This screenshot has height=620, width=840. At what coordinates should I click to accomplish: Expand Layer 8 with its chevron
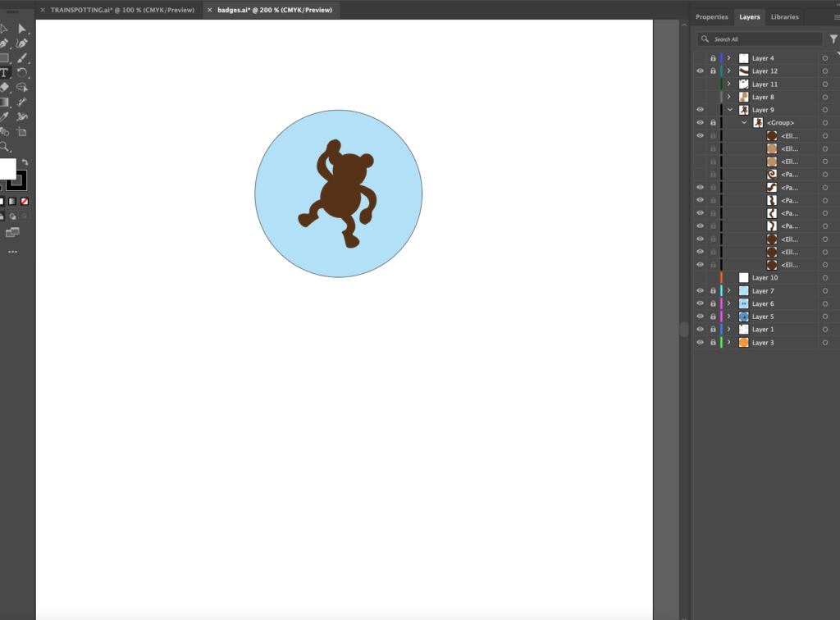(x=729, y=97)
